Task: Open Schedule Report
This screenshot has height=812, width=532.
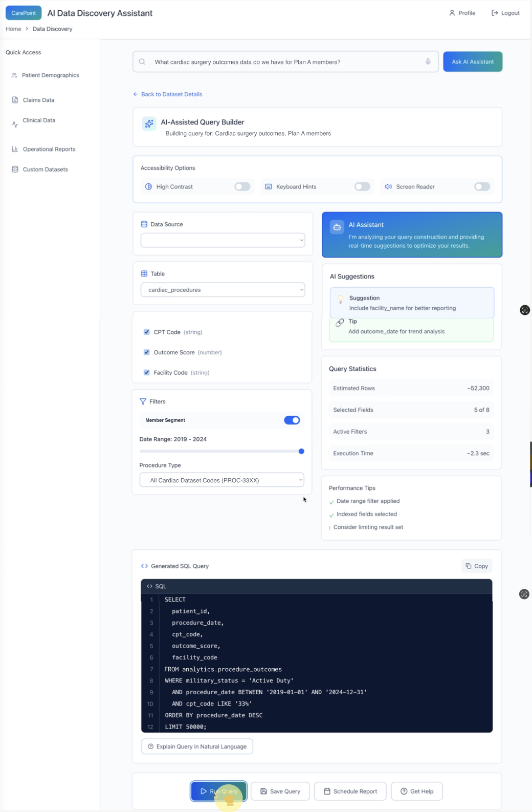Action: (350, 791)
